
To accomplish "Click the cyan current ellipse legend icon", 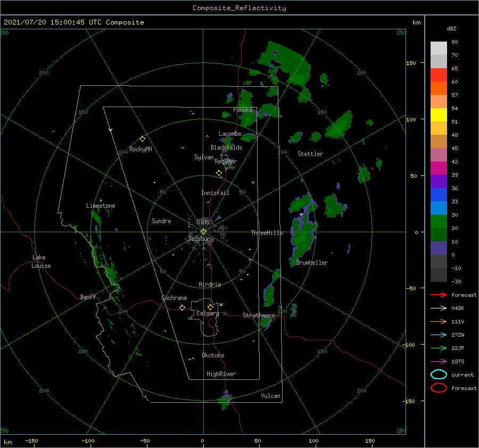I will (x=439, y=374).
